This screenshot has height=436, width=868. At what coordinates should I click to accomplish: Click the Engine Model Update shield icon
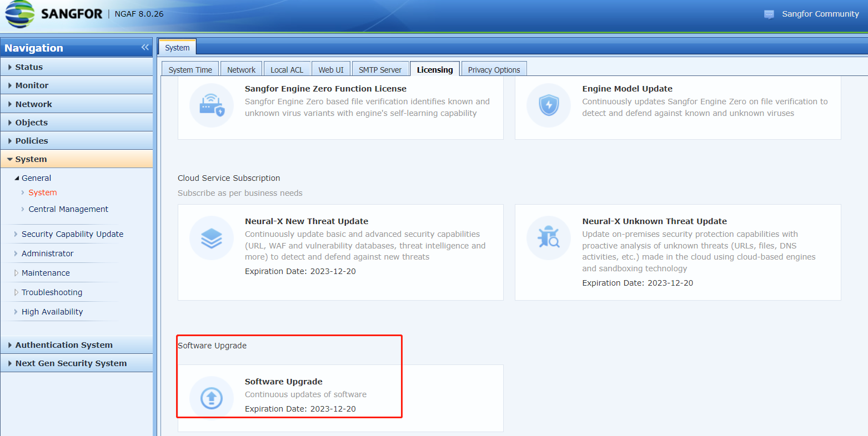(549, 105)
